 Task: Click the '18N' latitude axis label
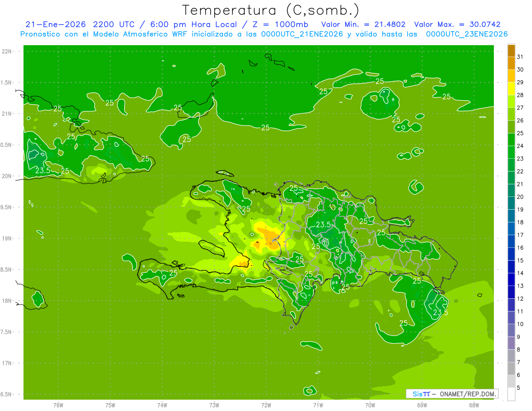click(7, 301)
